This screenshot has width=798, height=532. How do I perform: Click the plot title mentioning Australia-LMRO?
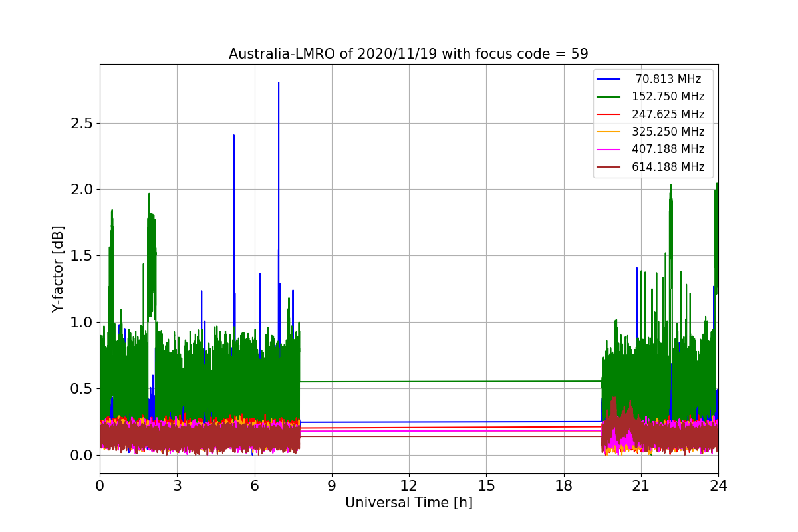click(x=408, y=54)
